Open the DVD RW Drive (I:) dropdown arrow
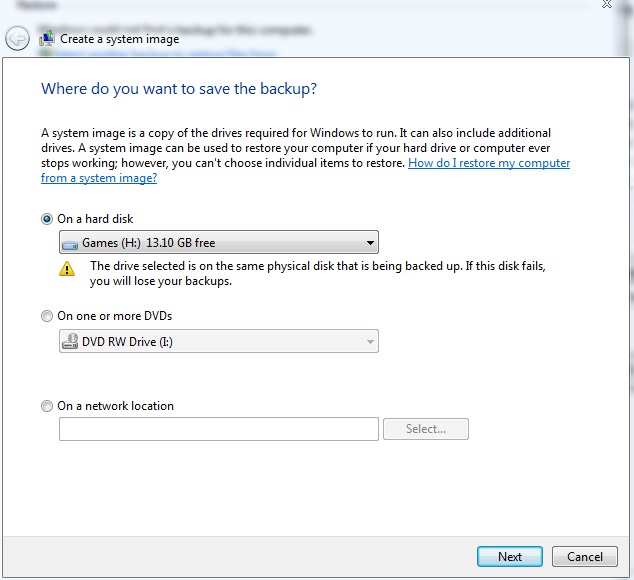 [370, 342]
